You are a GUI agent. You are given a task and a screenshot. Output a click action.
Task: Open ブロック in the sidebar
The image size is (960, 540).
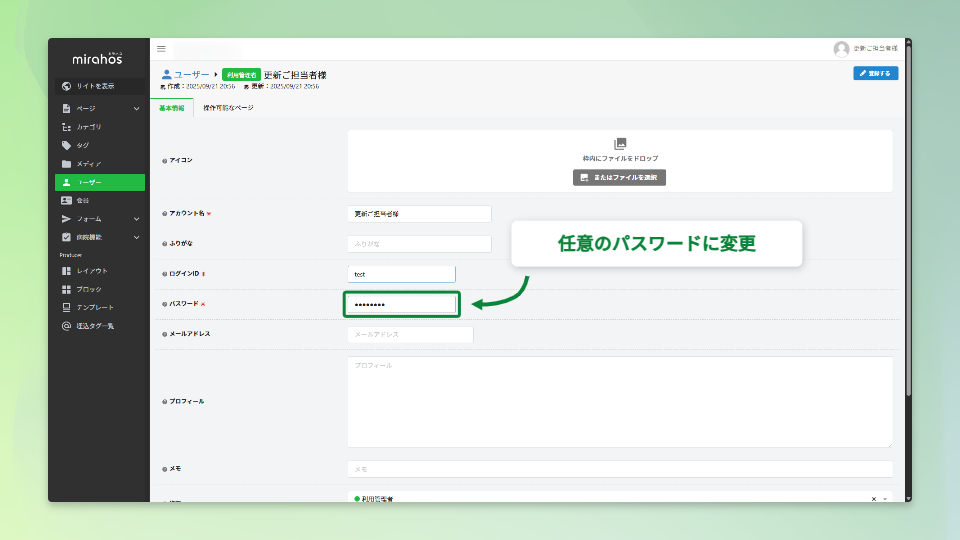88,289
